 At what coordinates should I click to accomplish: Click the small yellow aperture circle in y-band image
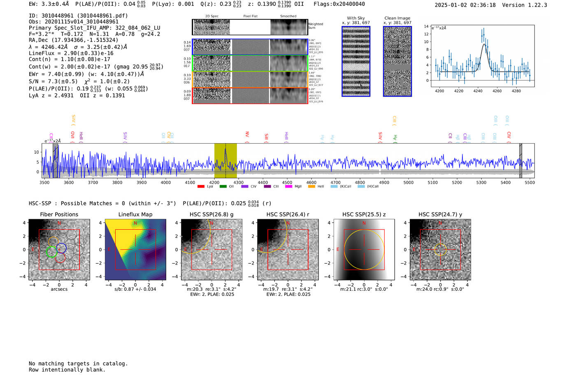[x=440, y=249]
